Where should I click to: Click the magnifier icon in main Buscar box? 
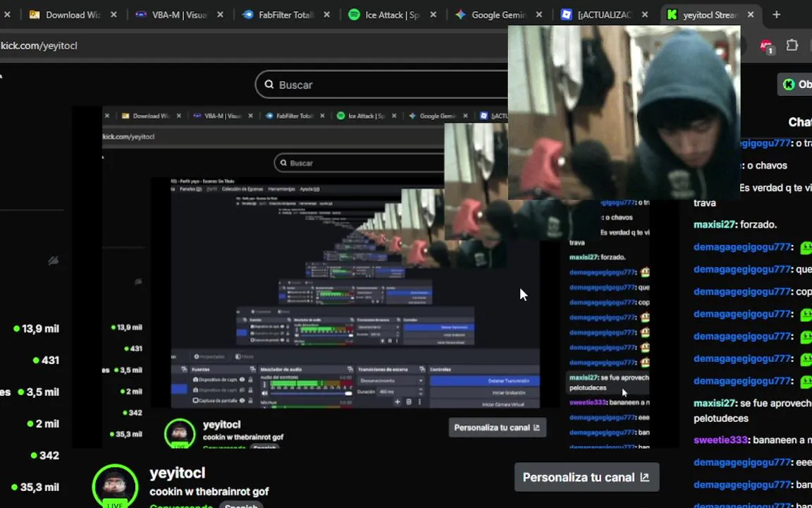pos(269,85)
